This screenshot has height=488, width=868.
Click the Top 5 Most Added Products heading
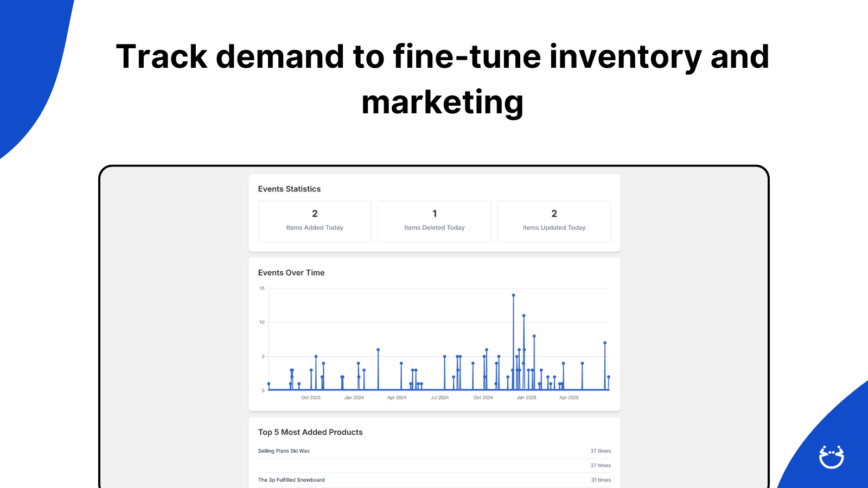click(310, 432)
